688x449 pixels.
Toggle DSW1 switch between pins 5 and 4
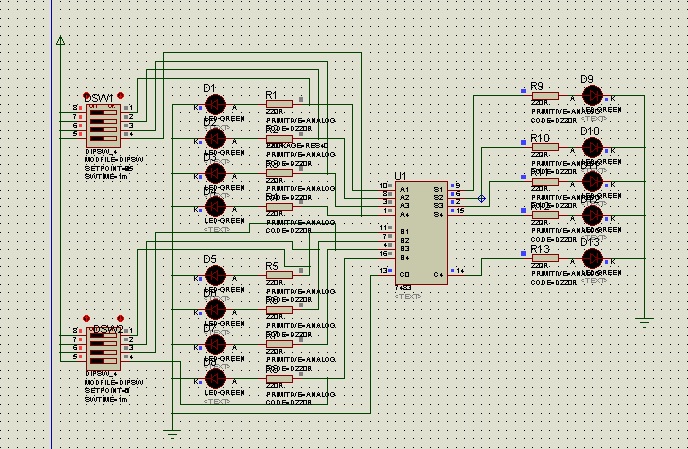pos(103,138)
